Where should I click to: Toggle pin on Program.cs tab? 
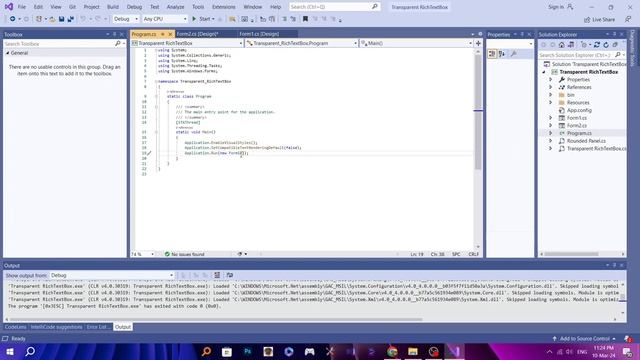click(x=162, y=34)
